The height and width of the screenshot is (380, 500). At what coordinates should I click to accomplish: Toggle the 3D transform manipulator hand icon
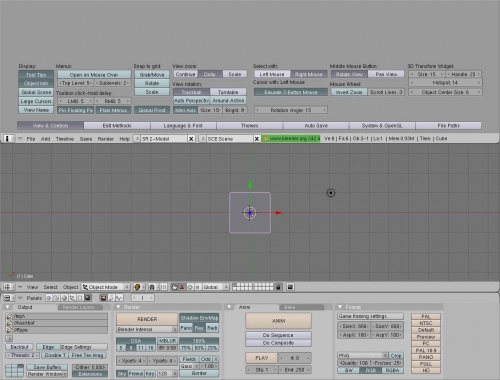point(174,287)
